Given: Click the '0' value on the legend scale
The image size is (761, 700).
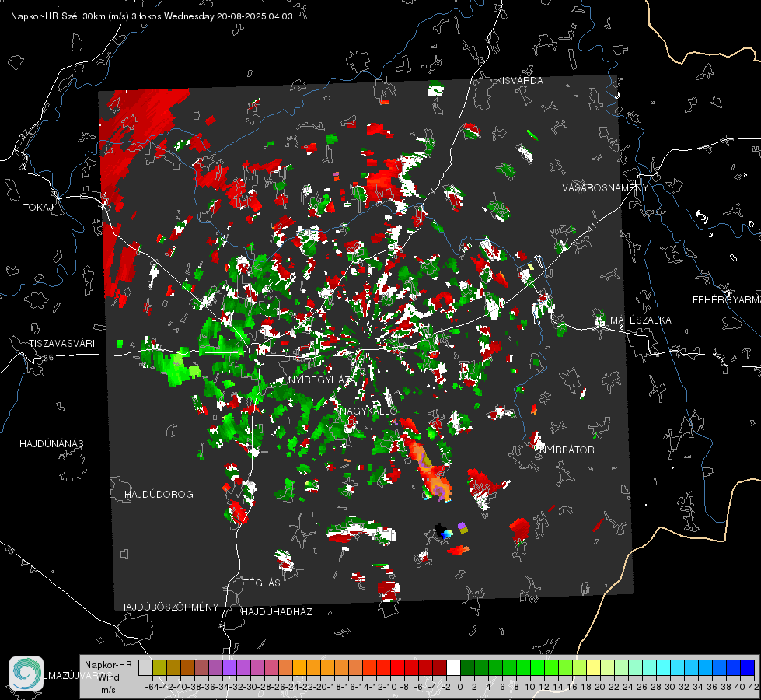Looking at the screenshot, I should click(x=460, y=688).
